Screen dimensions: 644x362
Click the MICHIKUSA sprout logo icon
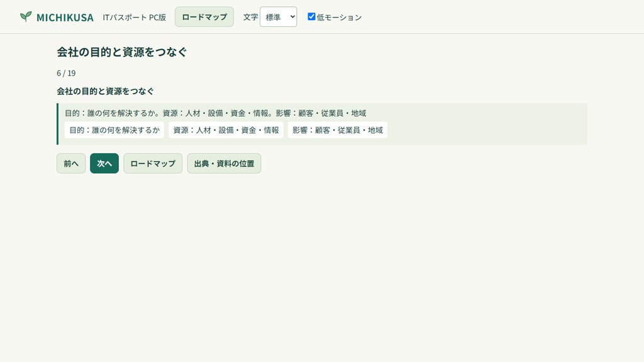[x=26, y=16]
